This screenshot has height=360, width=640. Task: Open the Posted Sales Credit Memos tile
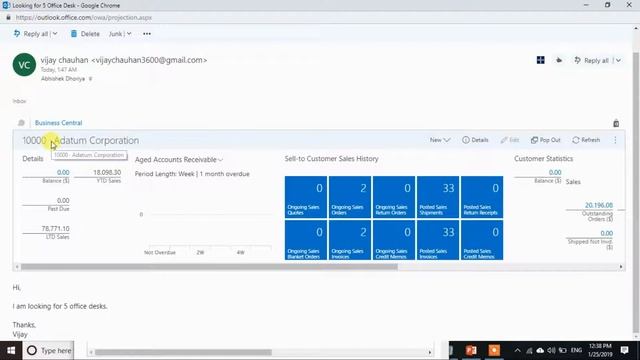coord(482,240)
